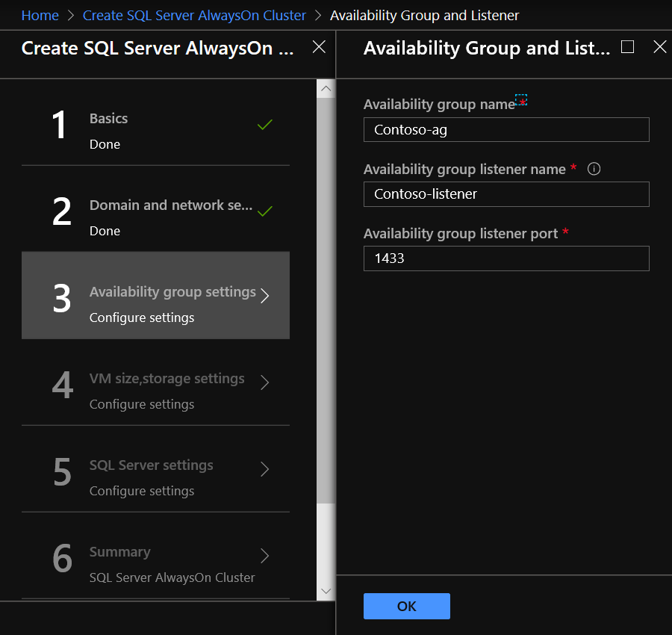Select the Contoso-ag name field

pos(506,129)
